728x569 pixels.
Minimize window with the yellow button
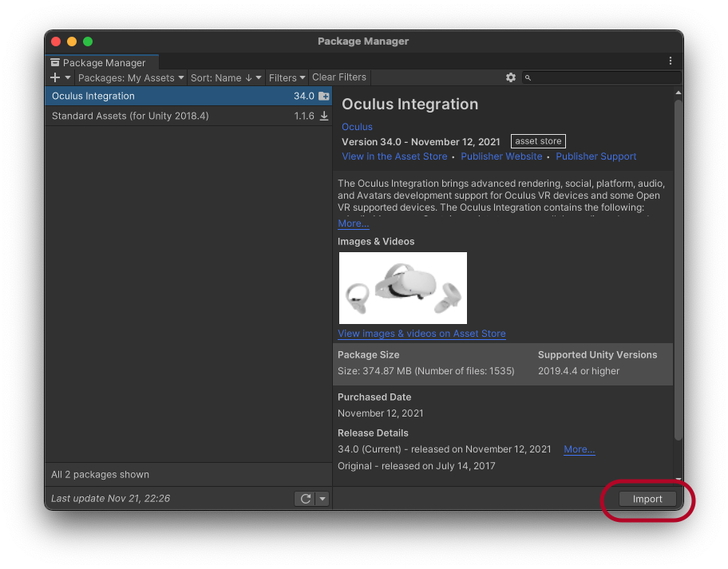[72, 41]
